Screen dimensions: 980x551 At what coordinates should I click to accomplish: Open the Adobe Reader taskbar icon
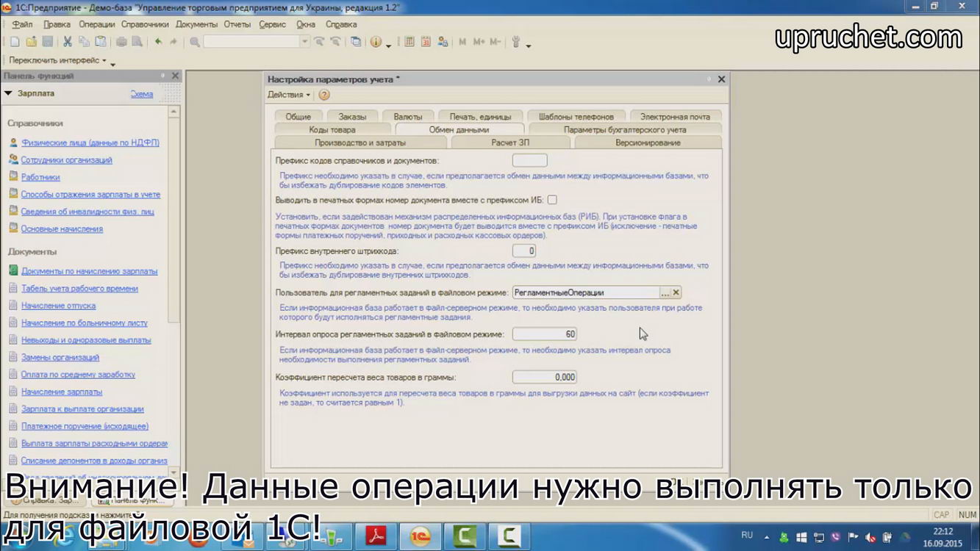pyautogui.click(x=376, y=536)
